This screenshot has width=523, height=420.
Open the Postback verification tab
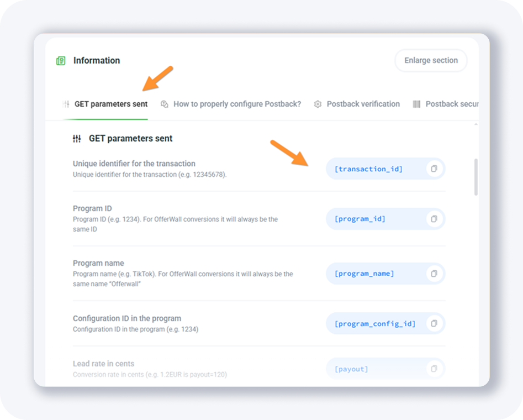point(363,104)
